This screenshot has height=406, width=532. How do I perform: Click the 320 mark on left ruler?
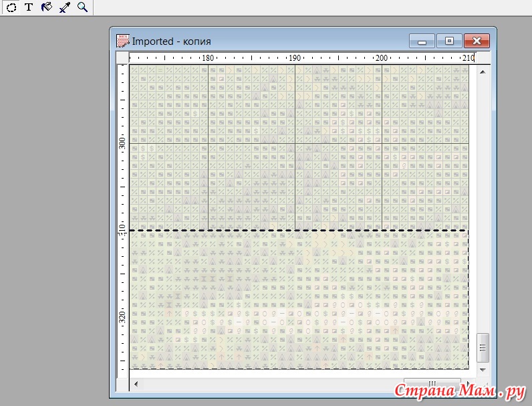(122, 317)
